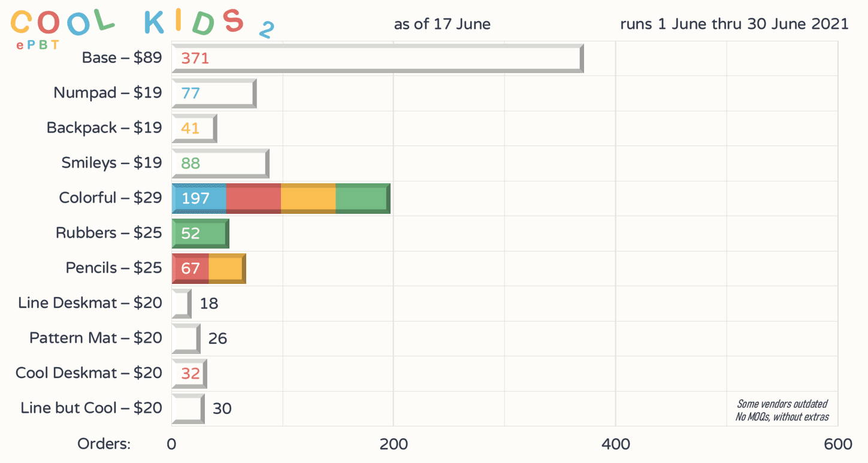Click the 400 tick on Orders axis

(615, 444)
